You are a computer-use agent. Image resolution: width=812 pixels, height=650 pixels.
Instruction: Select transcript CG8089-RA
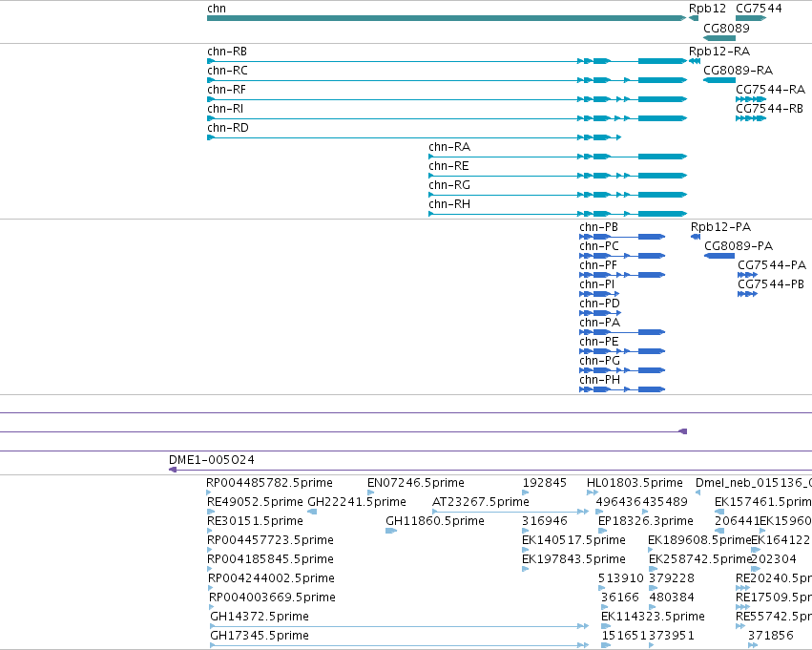point(738,71)
